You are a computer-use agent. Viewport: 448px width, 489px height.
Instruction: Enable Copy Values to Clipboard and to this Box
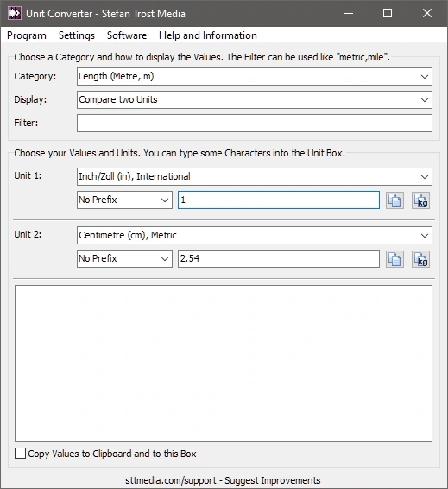[20, 453]
